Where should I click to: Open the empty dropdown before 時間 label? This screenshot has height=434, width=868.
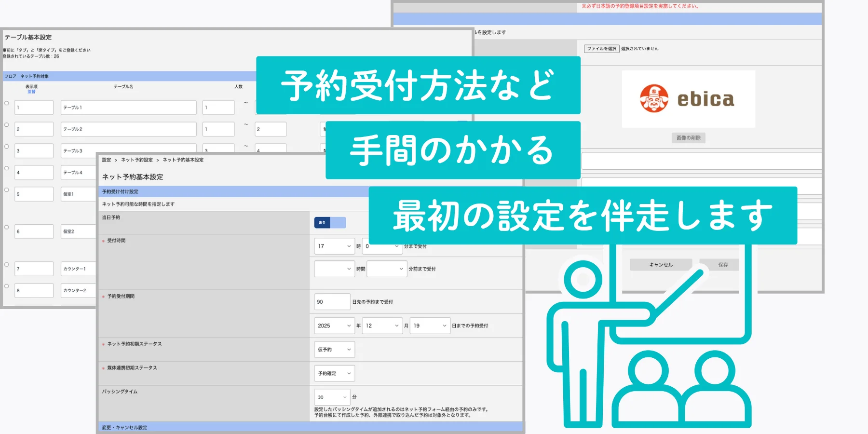click(x=335, y=269)
